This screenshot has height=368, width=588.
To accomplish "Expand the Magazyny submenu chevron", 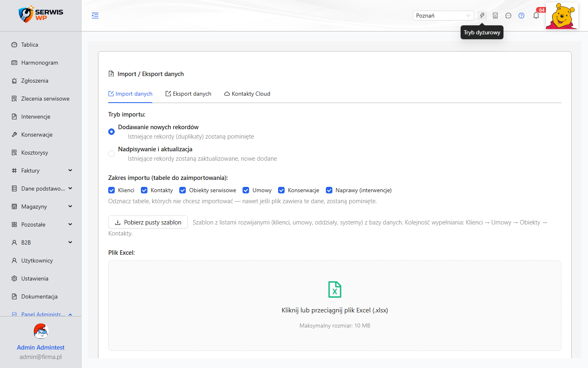I will tap(70, 206).
